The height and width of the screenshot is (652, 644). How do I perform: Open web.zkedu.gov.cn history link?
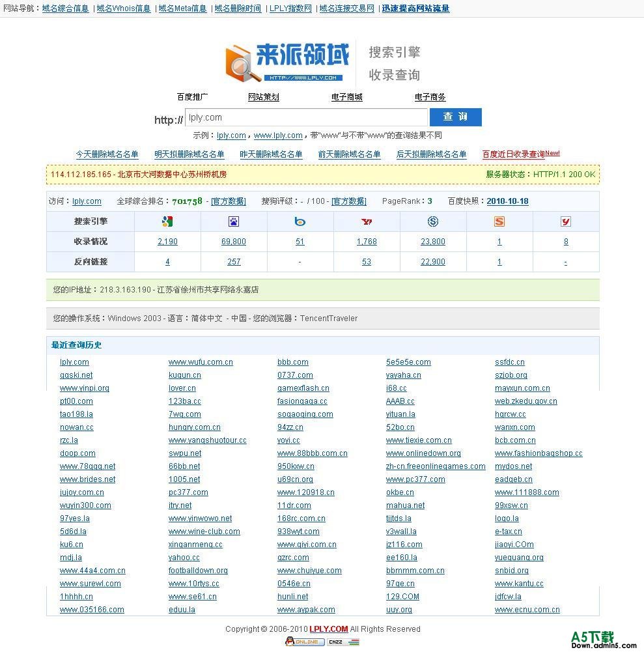526,401
